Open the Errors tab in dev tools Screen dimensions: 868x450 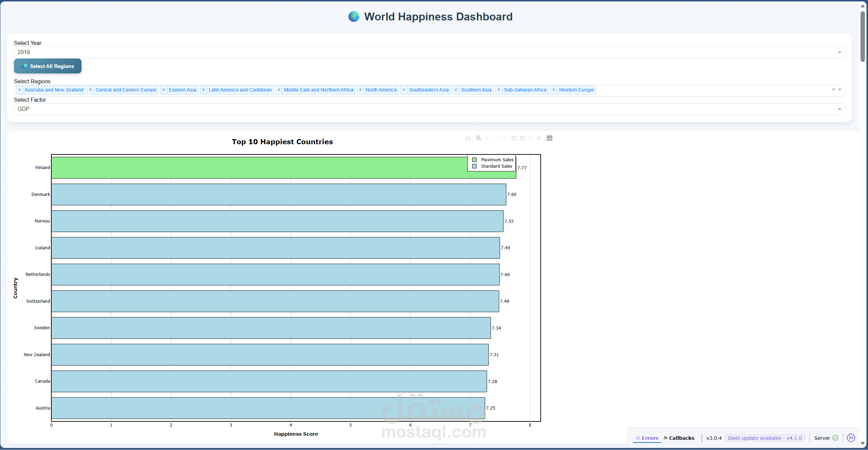[x=647, y=438]
